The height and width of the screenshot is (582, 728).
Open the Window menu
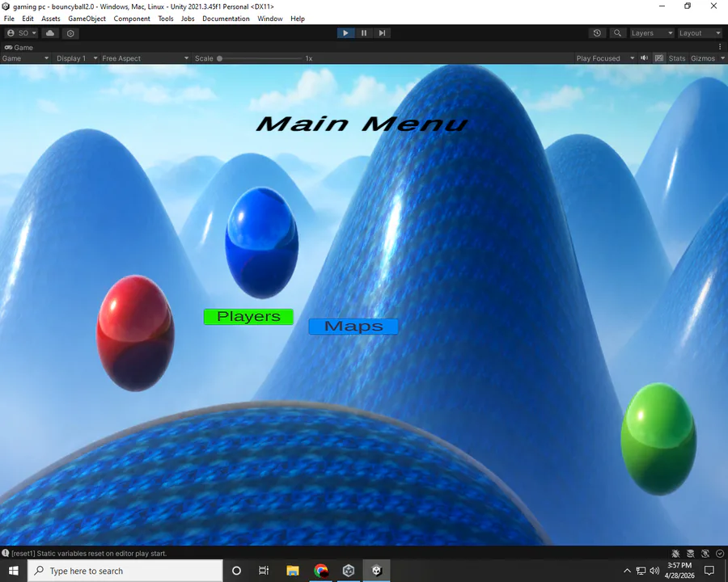click(269, 19)
